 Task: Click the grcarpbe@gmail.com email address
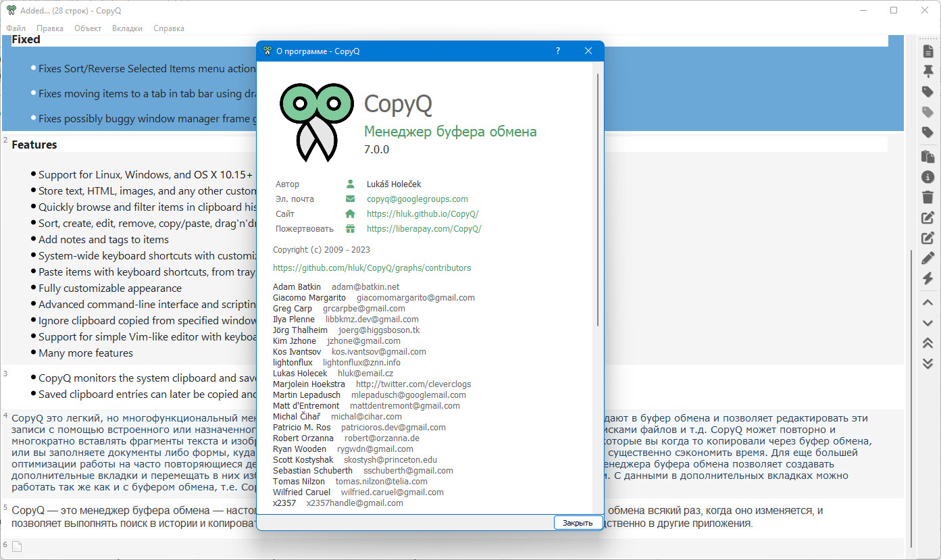pyautogui.click(x=364, y=309)
